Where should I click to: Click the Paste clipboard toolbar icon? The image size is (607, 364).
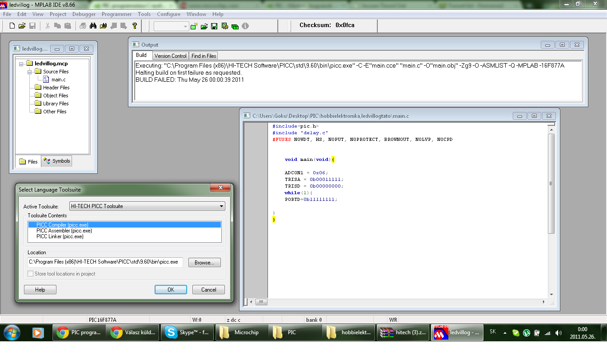tap(68, 26)
